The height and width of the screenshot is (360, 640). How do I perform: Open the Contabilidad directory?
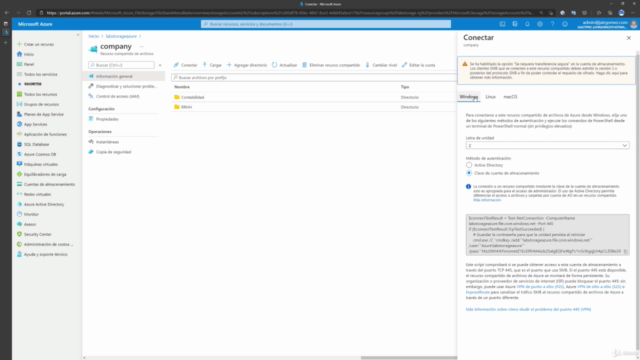click(x=192, y=97)
